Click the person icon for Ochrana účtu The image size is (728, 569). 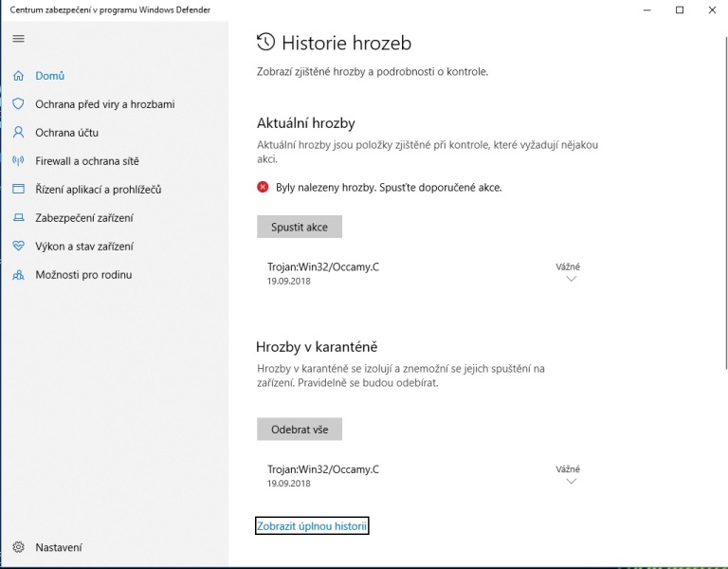click(18, 133)
